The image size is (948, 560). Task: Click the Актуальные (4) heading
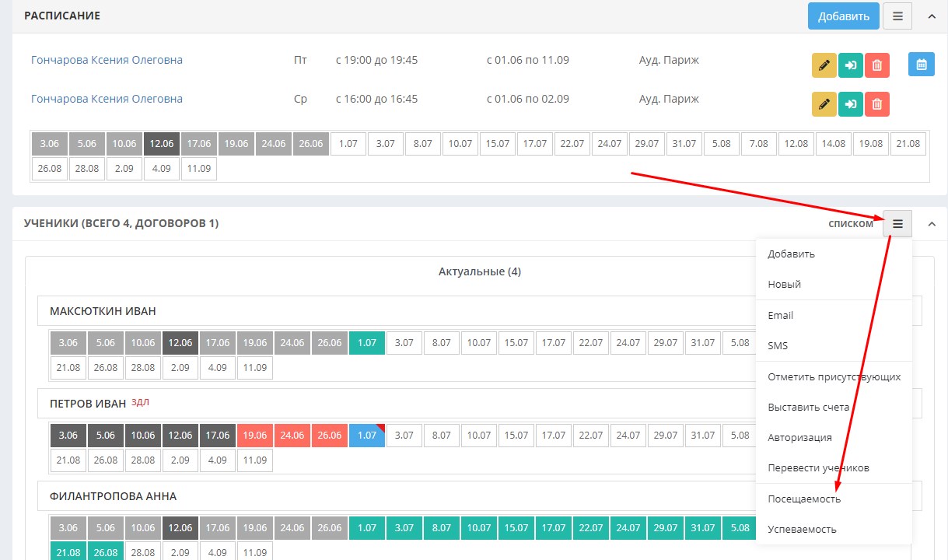pyautogui.click(x=480, y=272)
